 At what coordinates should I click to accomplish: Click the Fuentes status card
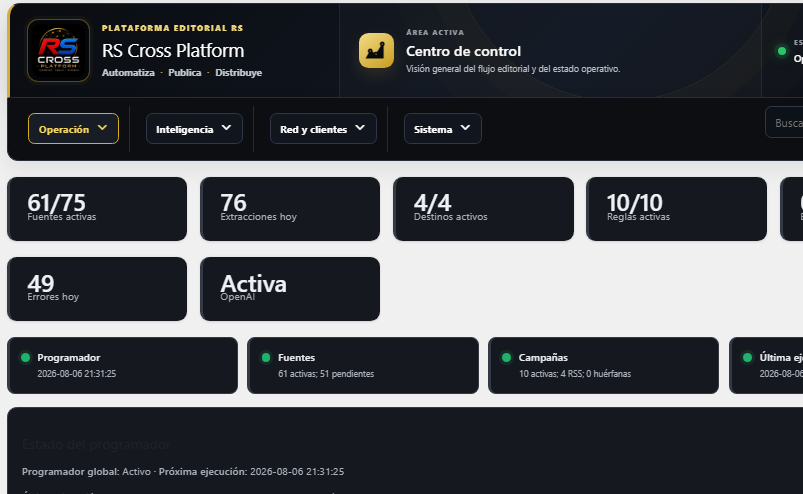363,366
